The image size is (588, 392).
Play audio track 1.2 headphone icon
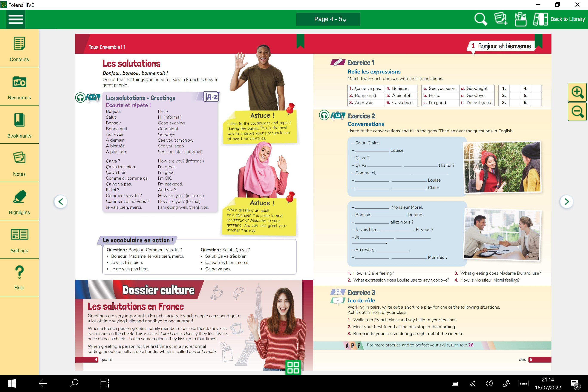click(x=81, y=97)
